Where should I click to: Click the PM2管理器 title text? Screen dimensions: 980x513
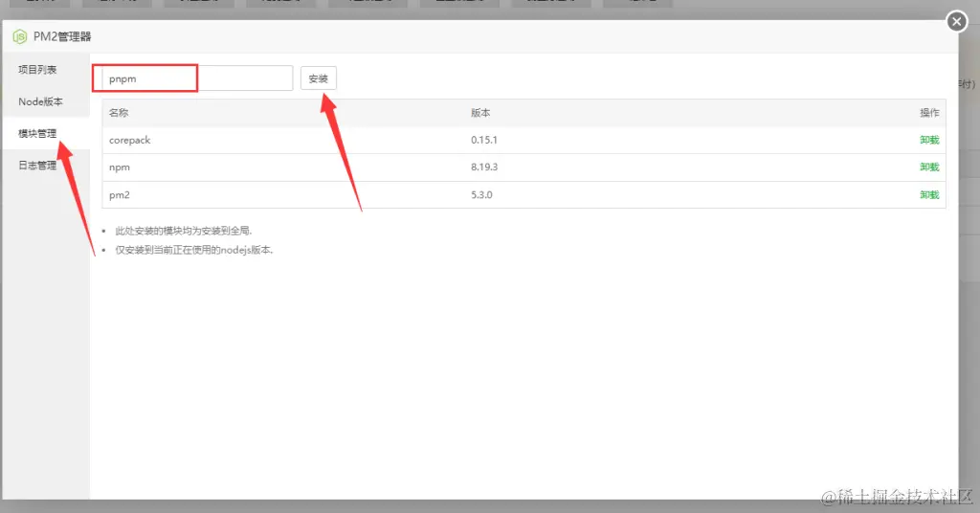(62, 36)
